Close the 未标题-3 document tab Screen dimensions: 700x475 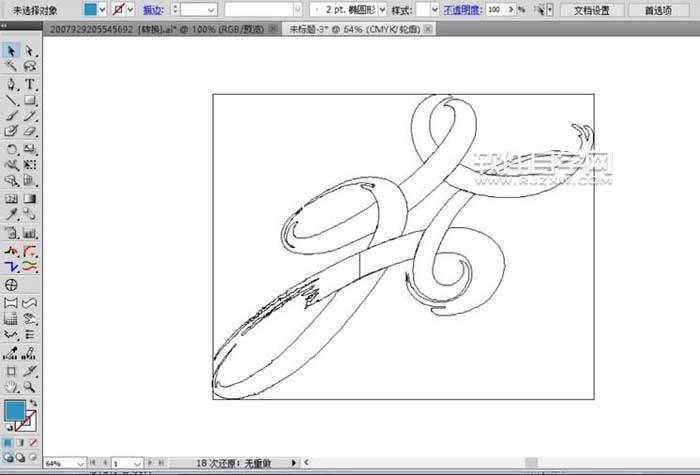(428, 29)
